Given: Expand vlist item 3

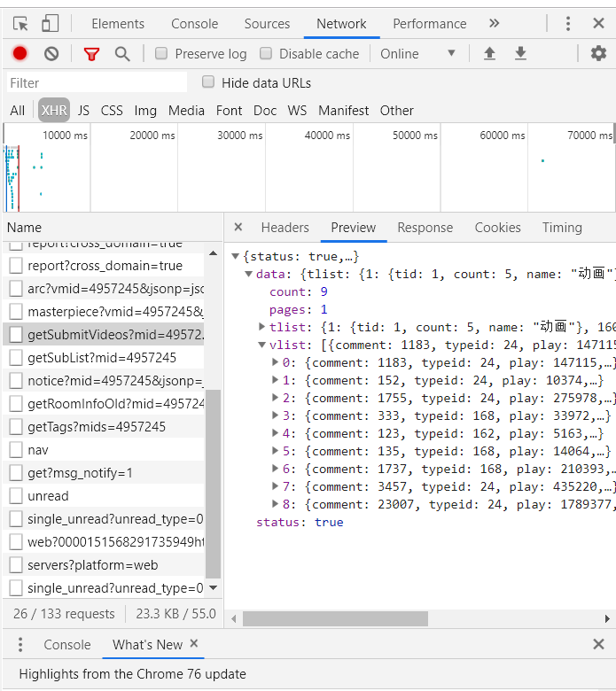Looking at the screenshot, I should click(x=275, y=415).
